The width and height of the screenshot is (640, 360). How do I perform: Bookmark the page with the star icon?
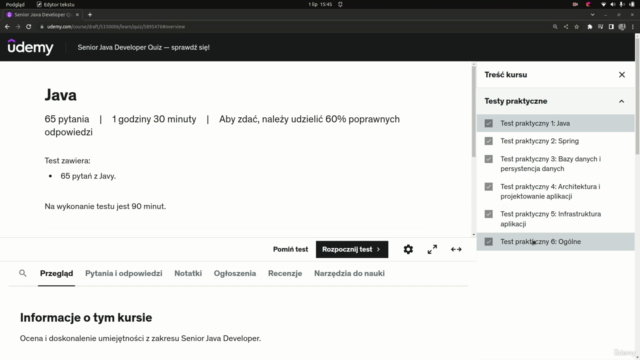[x=576, y=27]
